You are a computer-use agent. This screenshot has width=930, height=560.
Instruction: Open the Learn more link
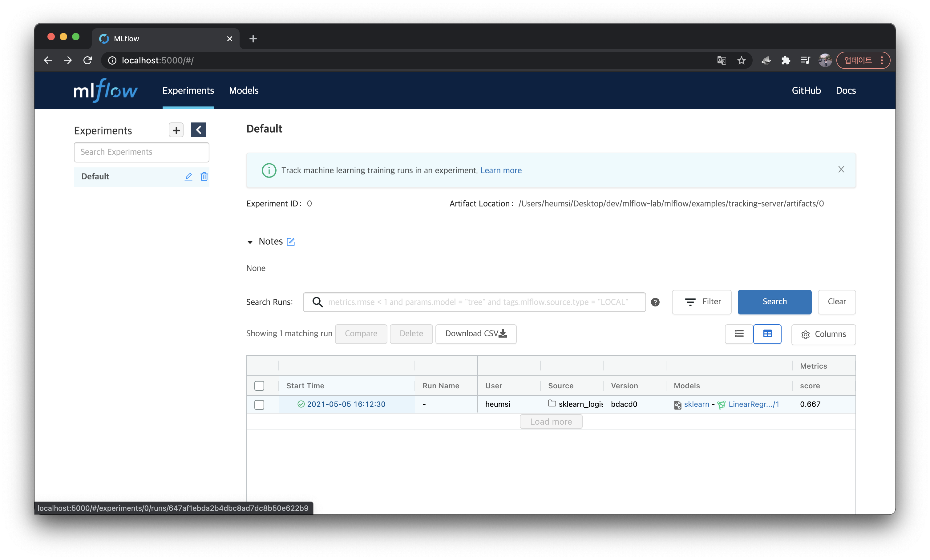[x=501, y=170]
